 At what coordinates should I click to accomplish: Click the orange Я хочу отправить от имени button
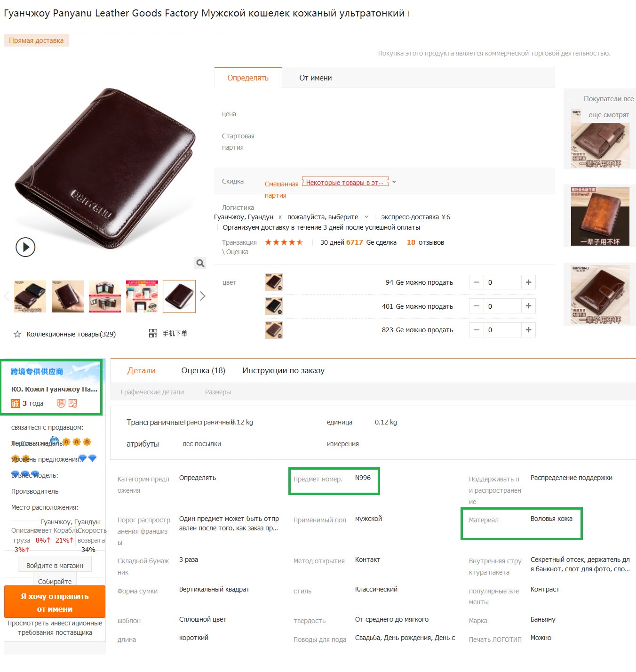coord(55,602)
